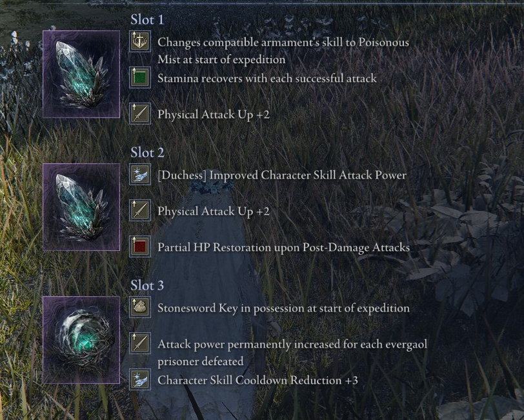Select the Slot 1 crystal relic thumbnail
Screen dimensions: 524x420
81,74
